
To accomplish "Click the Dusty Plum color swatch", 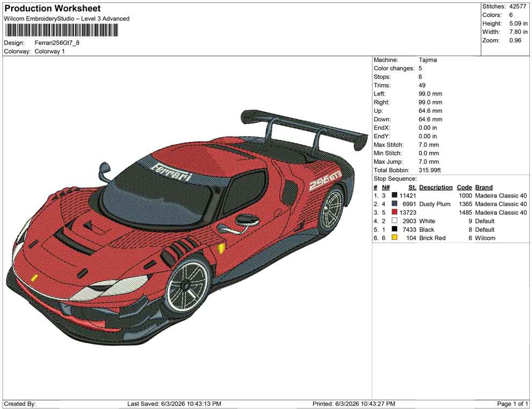I will 394,203.
